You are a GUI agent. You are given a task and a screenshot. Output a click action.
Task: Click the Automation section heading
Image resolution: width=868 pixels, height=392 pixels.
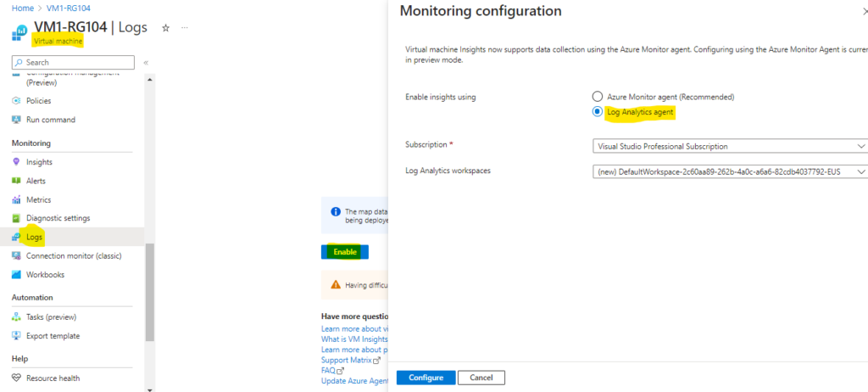click(32, 297)
